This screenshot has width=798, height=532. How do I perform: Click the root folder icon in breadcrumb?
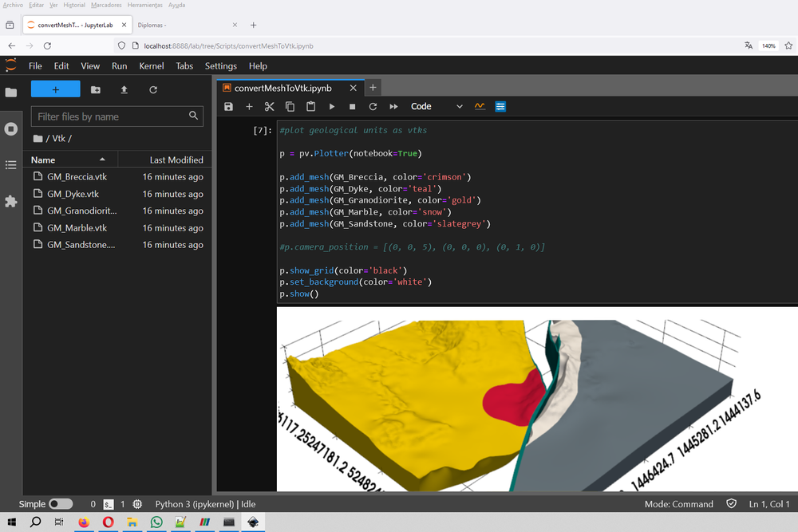click(38, 138)
